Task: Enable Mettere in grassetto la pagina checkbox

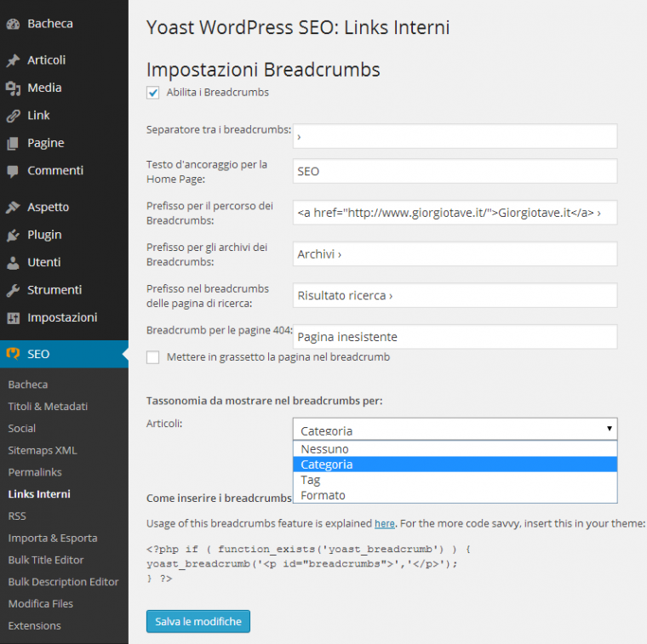Action: point(152,357)
